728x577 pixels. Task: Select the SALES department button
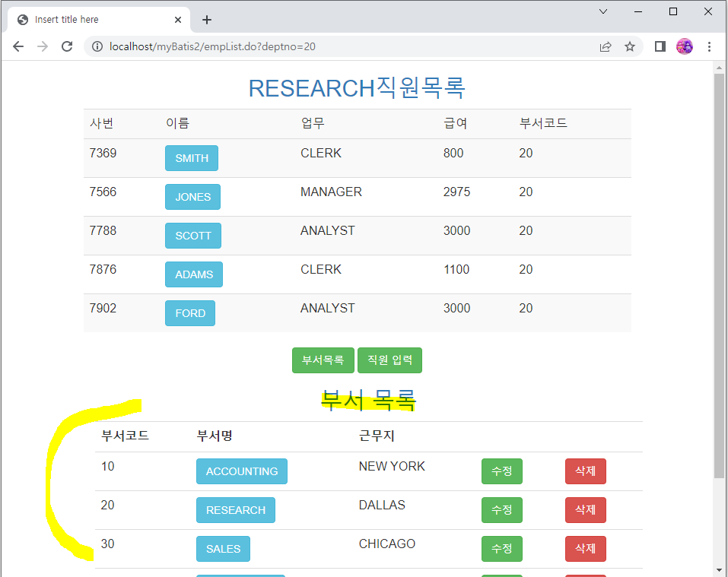pyautogui.click(x=224, y=549)
